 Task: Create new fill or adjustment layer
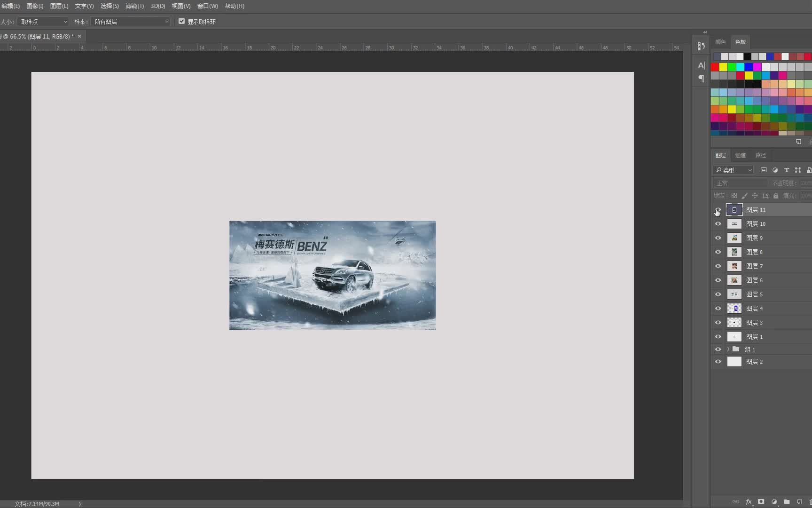coord(774,502)
